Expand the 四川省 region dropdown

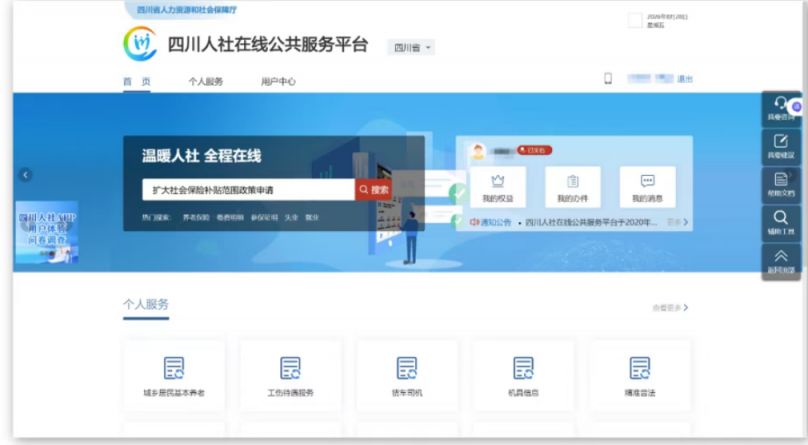411,47
